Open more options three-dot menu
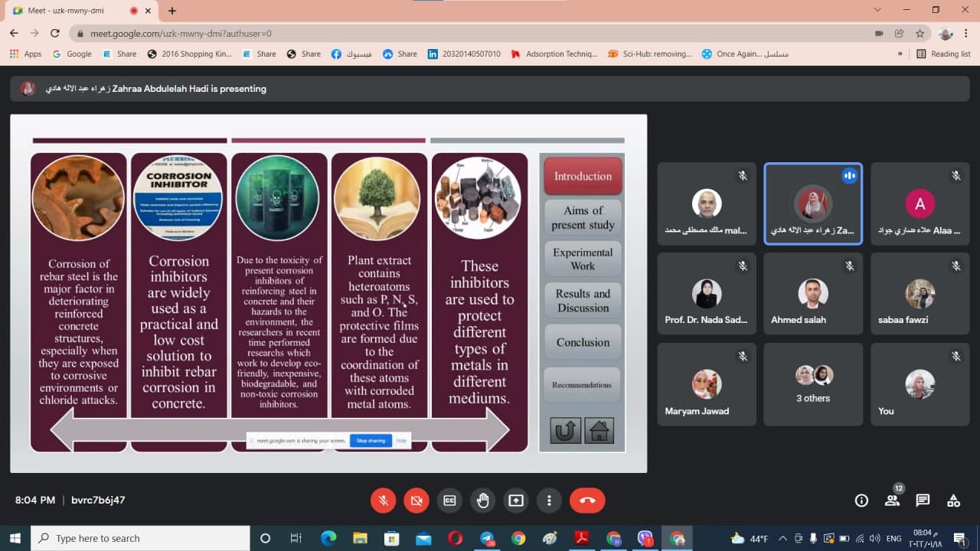 [549, 500]
